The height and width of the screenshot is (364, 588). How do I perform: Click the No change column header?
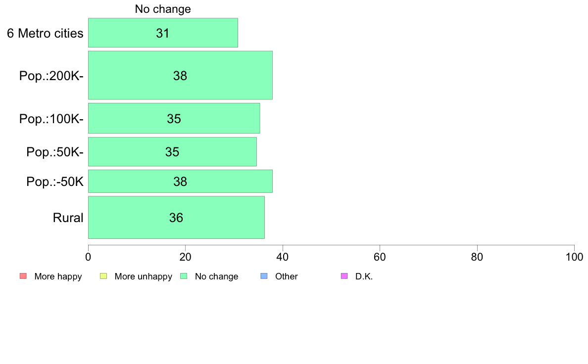click(163, 9)
